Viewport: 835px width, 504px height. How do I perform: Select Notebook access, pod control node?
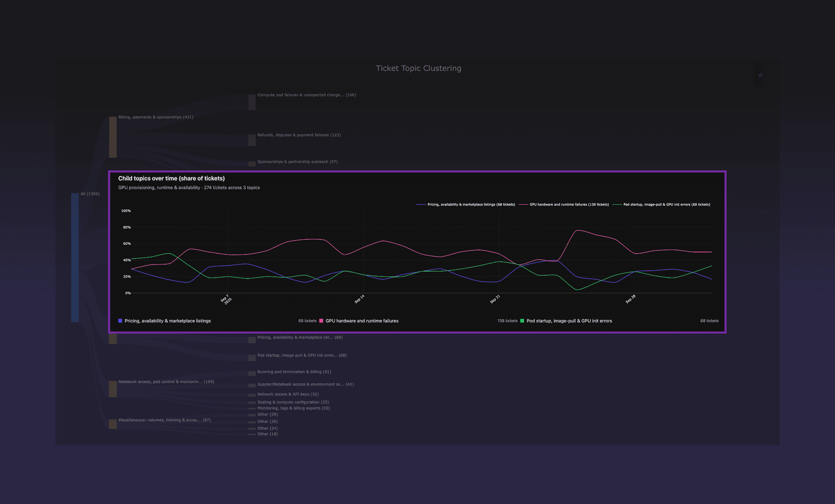pos(113,389)
